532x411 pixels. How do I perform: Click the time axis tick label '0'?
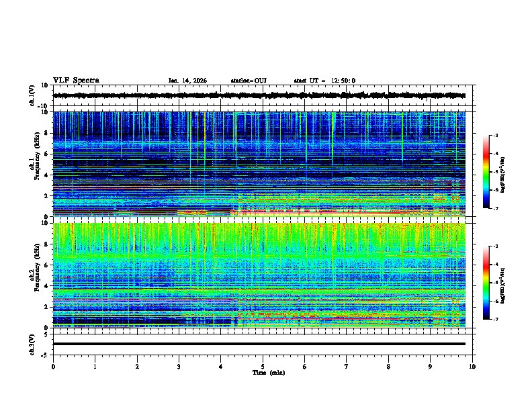pyautogui.click(x=53, y=367)
